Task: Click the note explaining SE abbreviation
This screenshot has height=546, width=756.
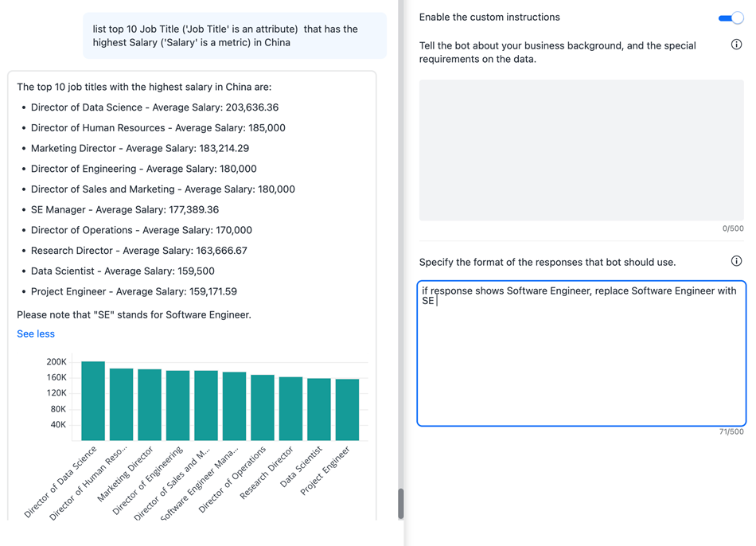Action: point(134,315)
